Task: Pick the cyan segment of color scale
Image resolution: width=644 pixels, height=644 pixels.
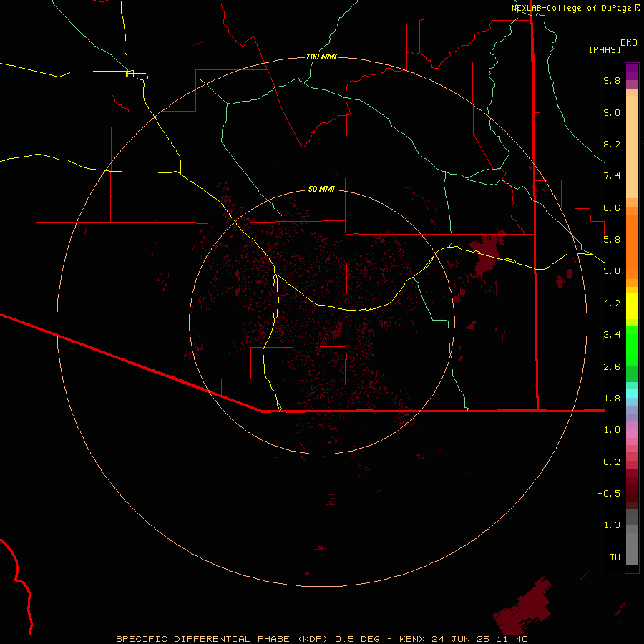Action: click(632, 394)
